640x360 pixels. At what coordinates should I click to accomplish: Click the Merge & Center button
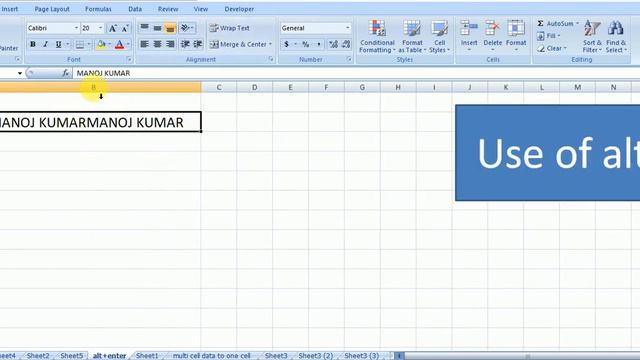(x=238, y=44)
